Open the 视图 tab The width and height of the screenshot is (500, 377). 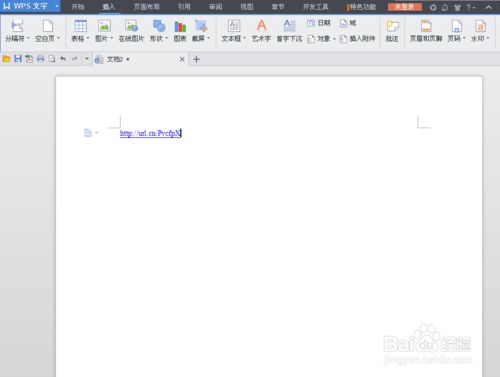(247, 7)
